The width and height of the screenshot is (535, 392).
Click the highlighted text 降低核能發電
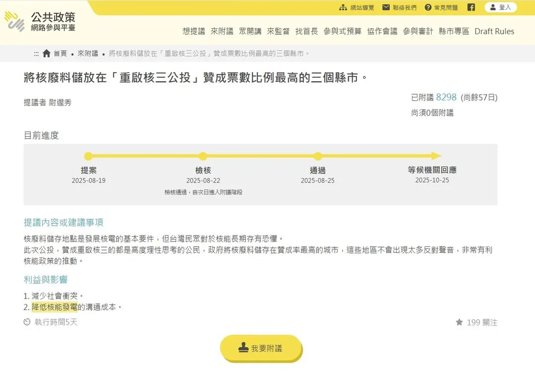tap(54, 307)
